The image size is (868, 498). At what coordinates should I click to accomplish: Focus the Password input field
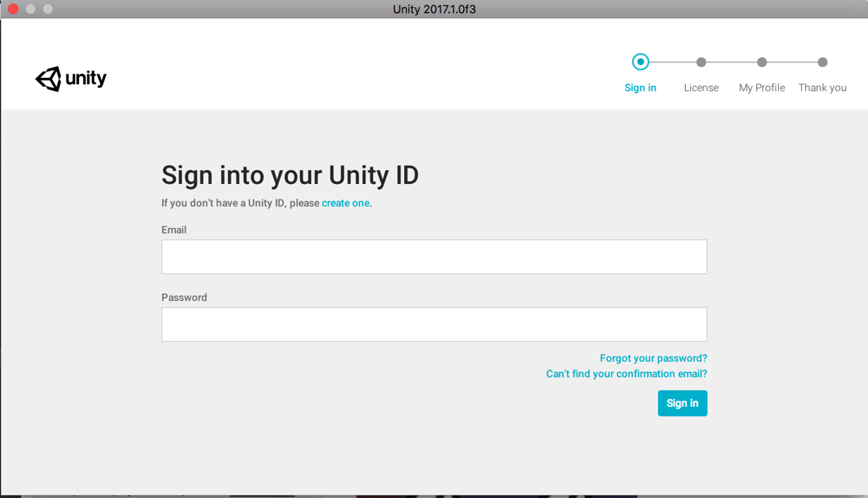(434, 324)
